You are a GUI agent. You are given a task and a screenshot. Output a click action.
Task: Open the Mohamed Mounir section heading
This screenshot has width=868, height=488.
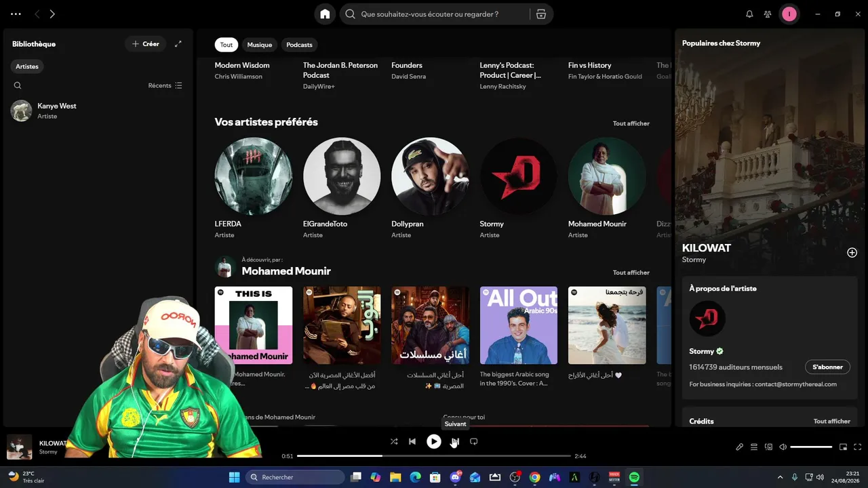tap(286, 271)
